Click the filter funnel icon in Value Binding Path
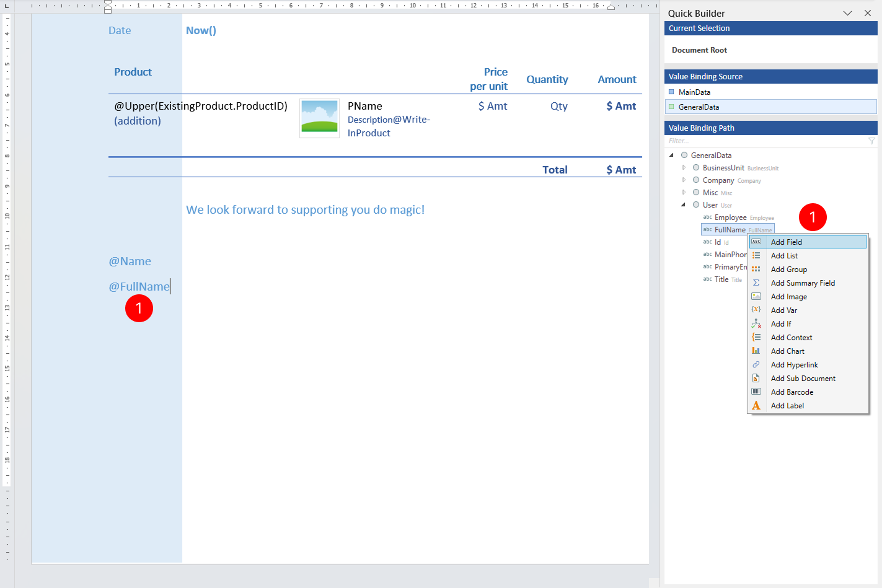The image size is (882, 588). 871,141
